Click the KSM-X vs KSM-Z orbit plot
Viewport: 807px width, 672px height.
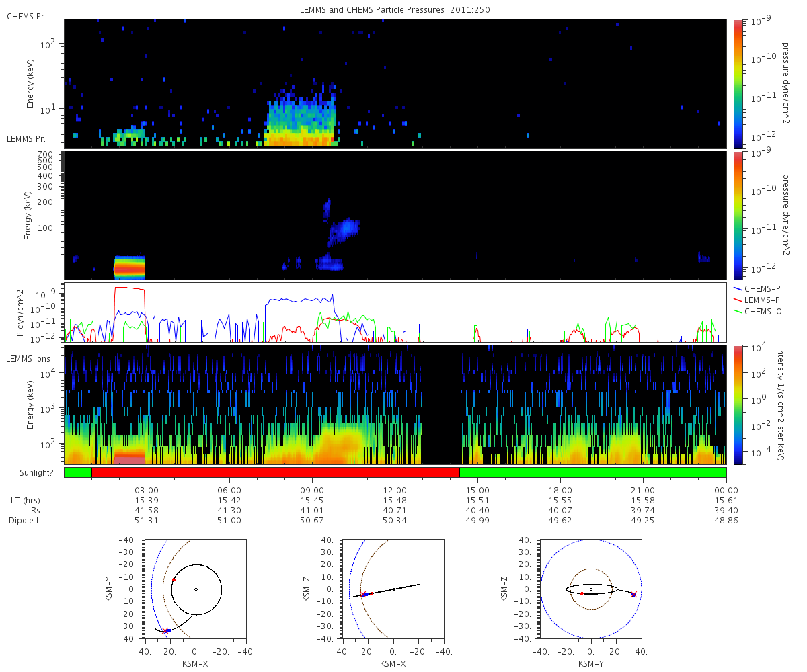tap(393, 589)
